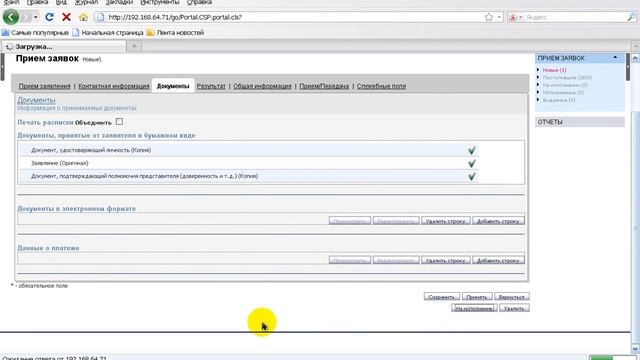640x360 pixels.
Task: Expand the arrow beside Выданные
Action: 538,100
